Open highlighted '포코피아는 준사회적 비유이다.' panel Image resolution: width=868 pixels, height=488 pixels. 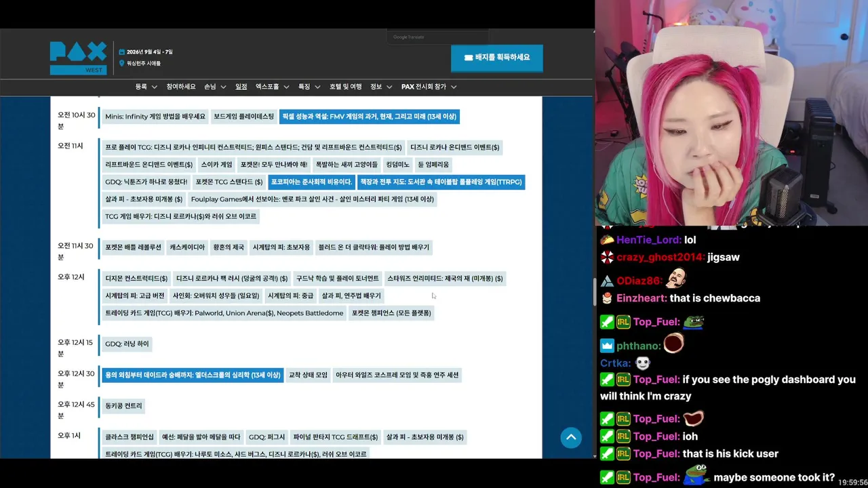[x=311, y=182]
